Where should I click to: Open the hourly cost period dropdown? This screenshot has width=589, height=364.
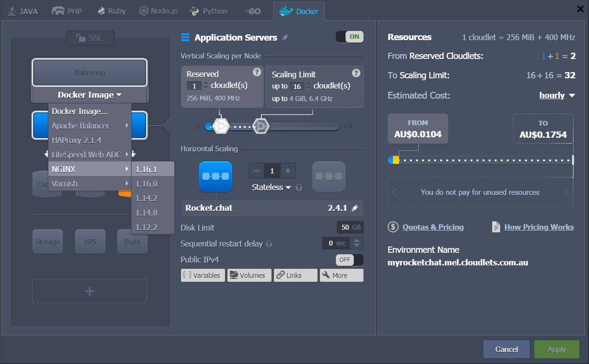[x=557, y=96]
